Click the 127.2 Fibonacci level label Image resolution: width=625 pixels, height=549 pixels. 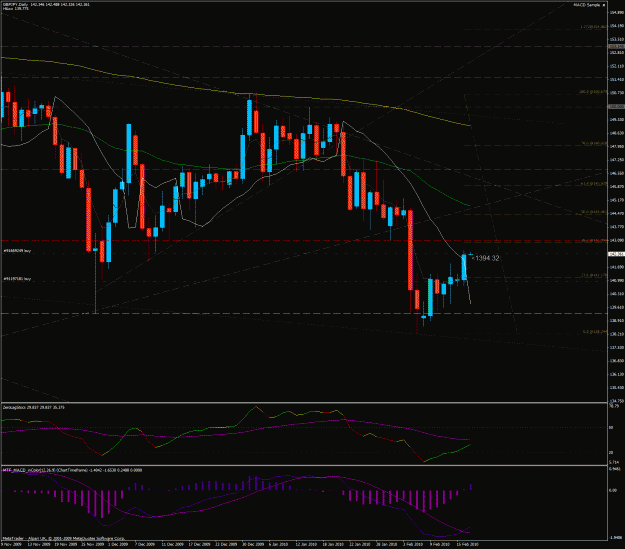(594, 27)
